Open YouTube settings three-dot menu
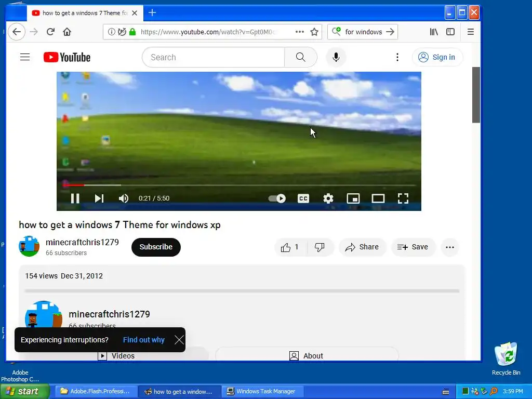Viewport: 532px width, 399px height. tap(397, 57)
